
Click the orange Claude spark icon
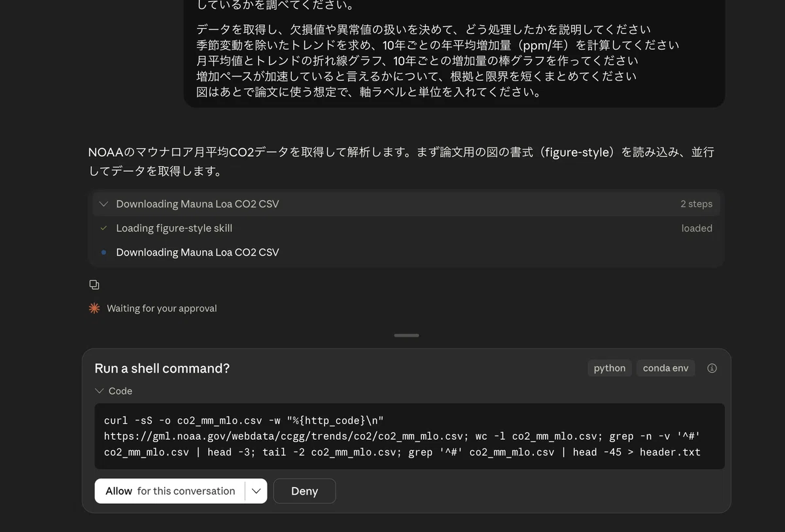click(x=95, y=308)
